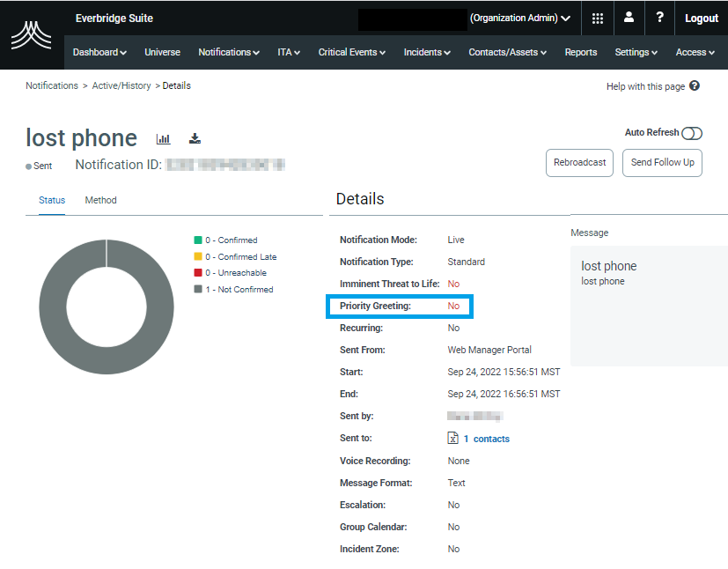Toggle the Auto Refresh switch
This screenshot has height=569, width=728.
(691, 133)
